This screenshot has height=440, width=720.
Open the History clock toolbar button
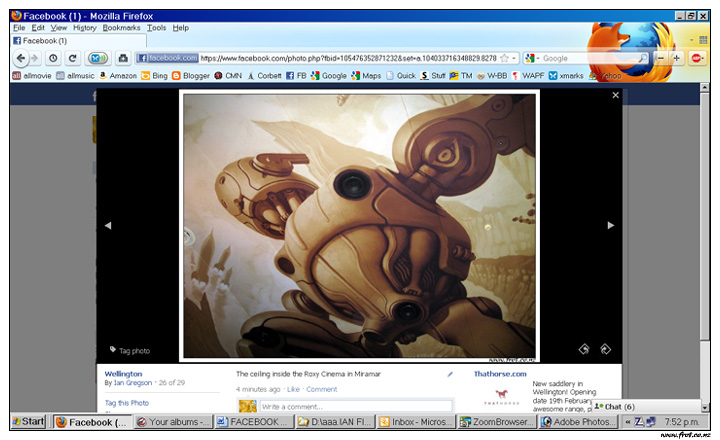[x=53, y=58]
